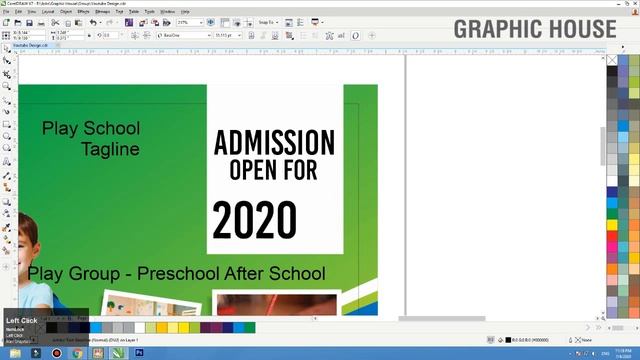Click the vertical scrollbar of the canvas
The width and height of the screenshot is (640, 360).
click(x=602, y=146)
